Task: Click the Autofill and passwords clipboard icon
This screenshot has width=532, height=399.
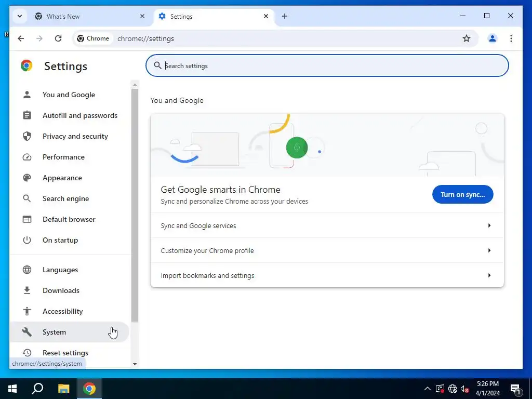Action: pos(27,115)
